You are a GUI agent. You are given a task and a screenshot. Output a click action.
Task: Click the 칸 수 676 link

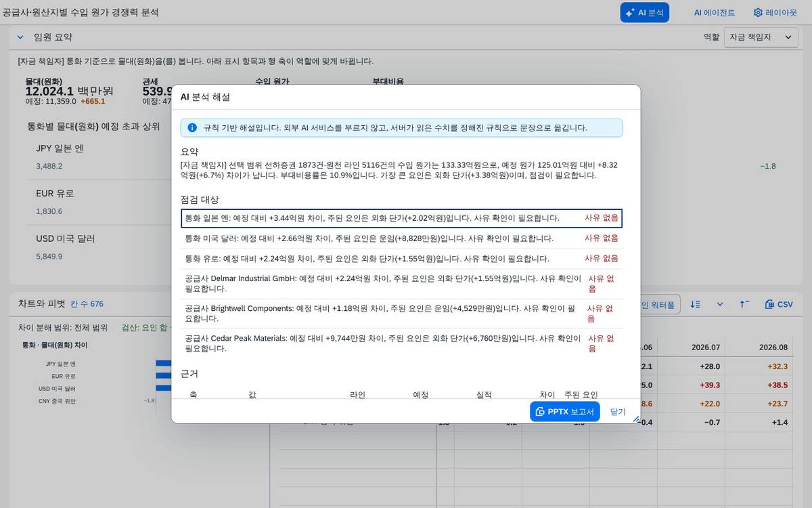[x=87, y=304]
